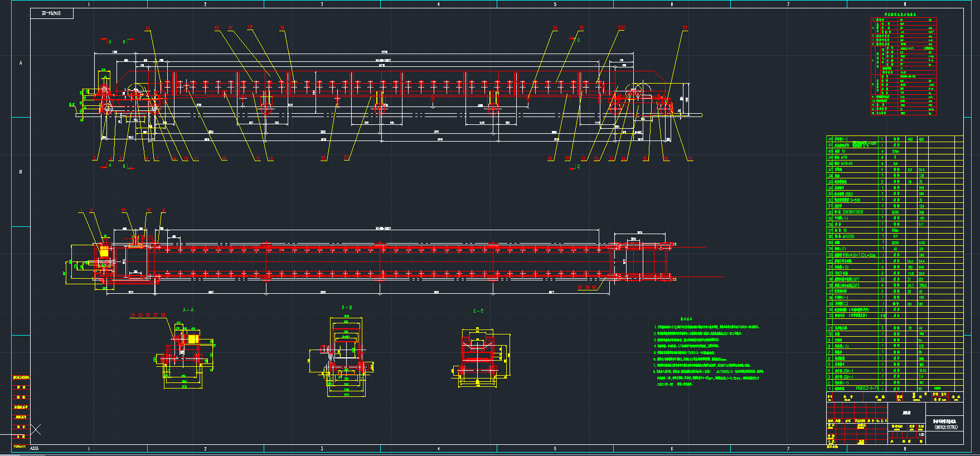This screenshot has height=456, width=980.
Task: Click the XMD2.2-5-71 entry in parts list
Action: point(868,389)
